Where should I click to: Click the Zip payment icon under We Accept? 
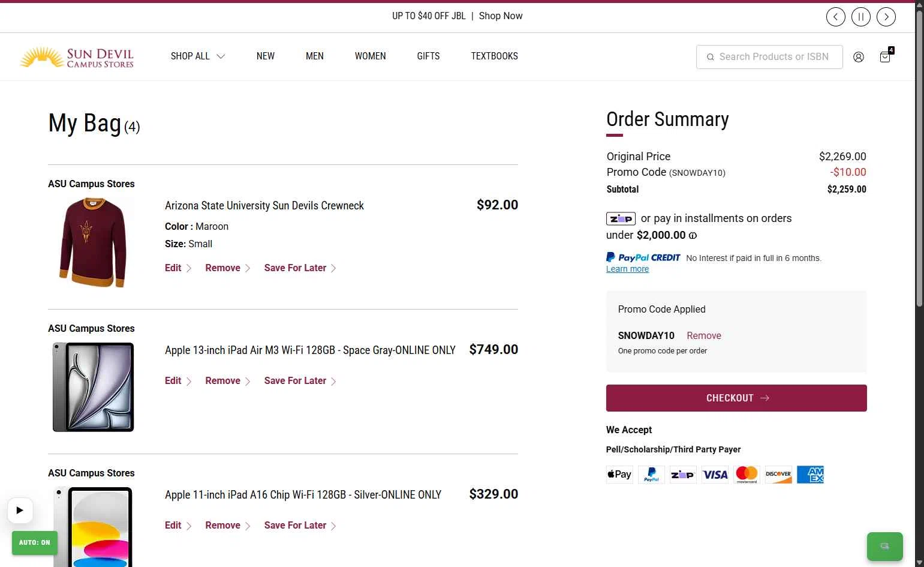click(683, 475)
